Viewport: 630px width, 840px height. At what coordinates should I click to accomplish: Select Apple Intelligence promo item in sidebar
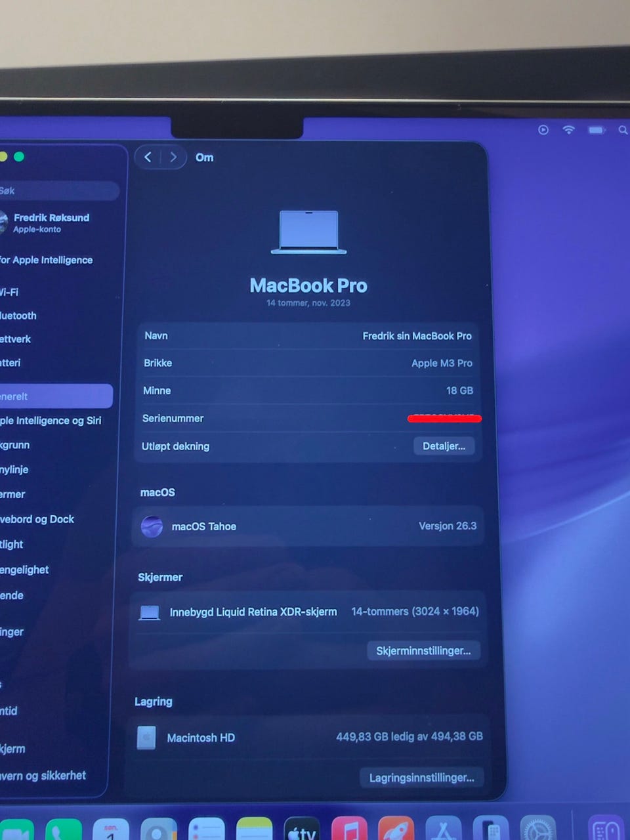click(x=47, y=260)
